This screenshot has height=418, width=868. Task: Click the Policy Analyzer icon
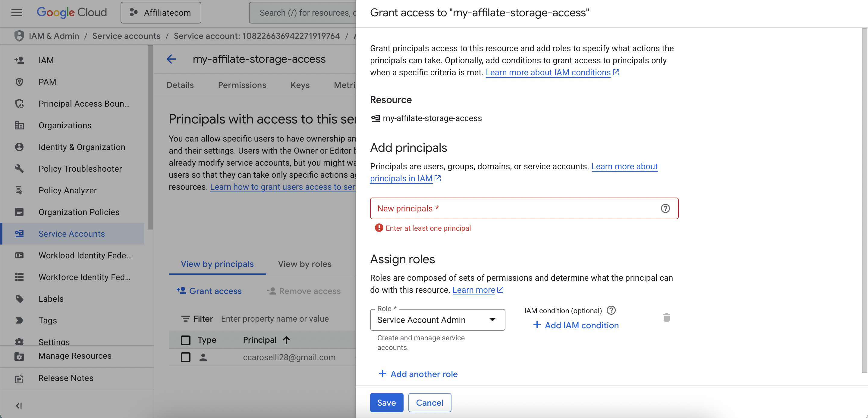click(19, 190)
